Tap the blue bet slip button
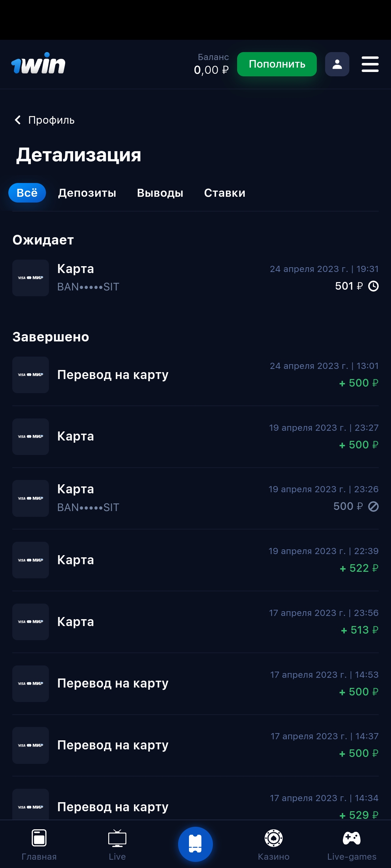The height and width of the screenshot is (868, 391). coord(195,844)
